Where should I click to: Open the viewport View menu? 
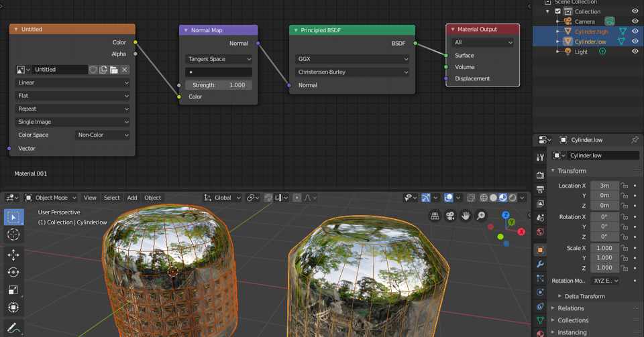[x=90, y=198]
